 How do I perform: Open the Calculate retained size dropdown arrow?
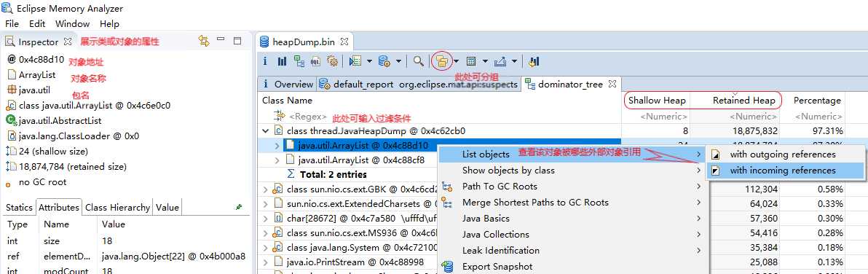[485, 61]
